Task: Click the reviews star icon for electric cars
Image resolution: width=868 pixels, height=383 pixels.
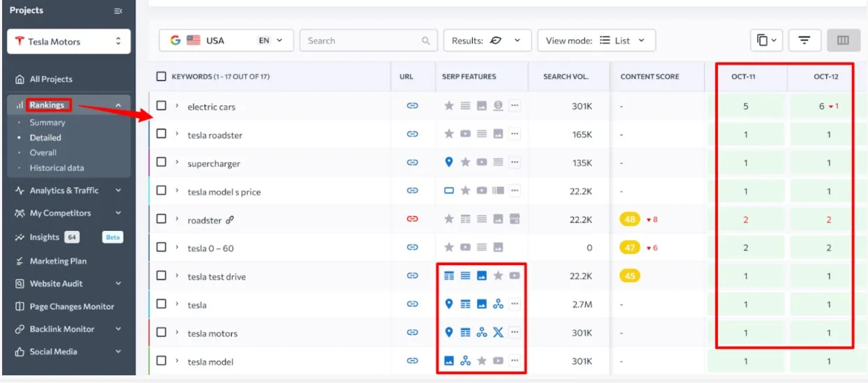Action: point(449,106)
